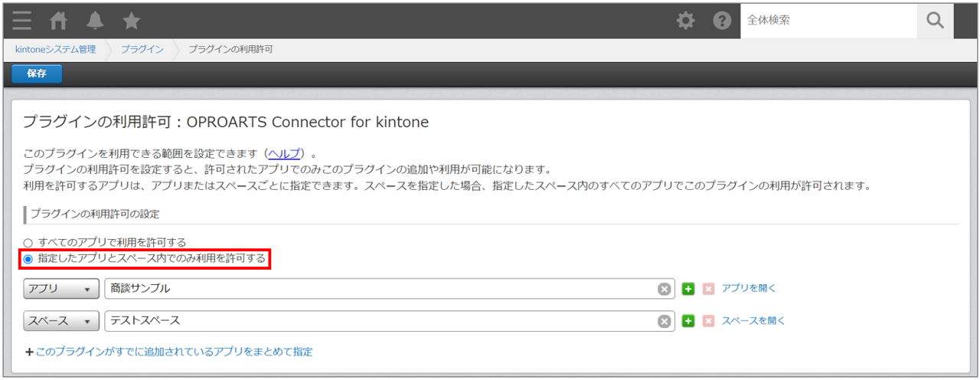This screenshot has height=380, width=980.
Task: Click the search magnifier button
Action: click(x=935, y=21)
